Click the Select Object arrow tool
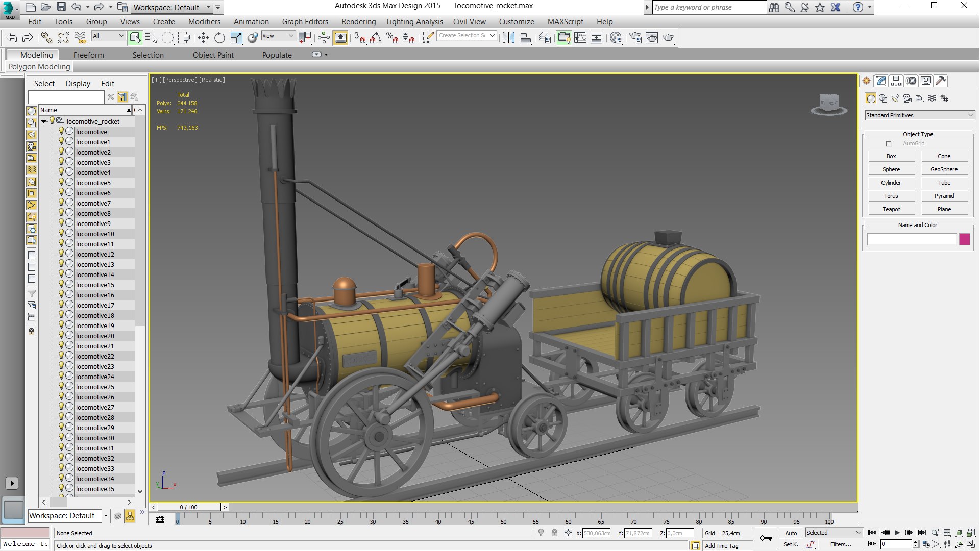980x551 pixels. pos(135,37)
